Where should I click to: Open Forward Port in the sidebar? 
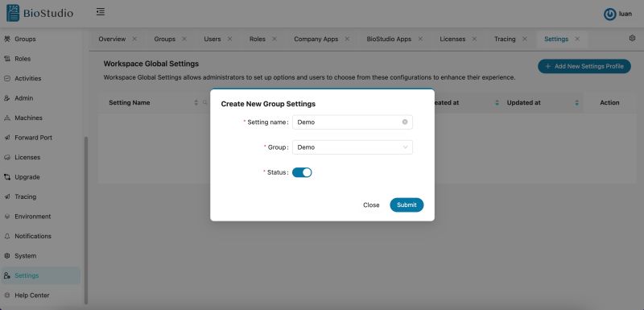[x=33, y=138]
